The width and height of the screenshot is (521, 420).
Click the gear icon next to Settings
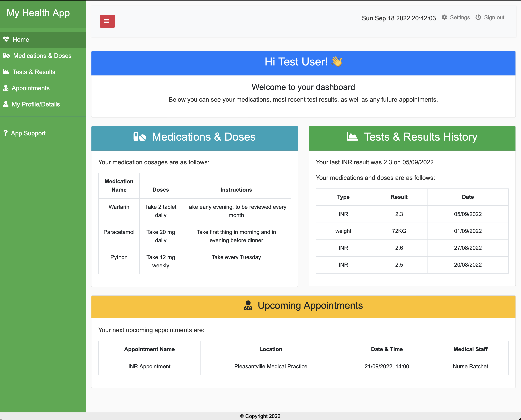(x=444, y=17)
